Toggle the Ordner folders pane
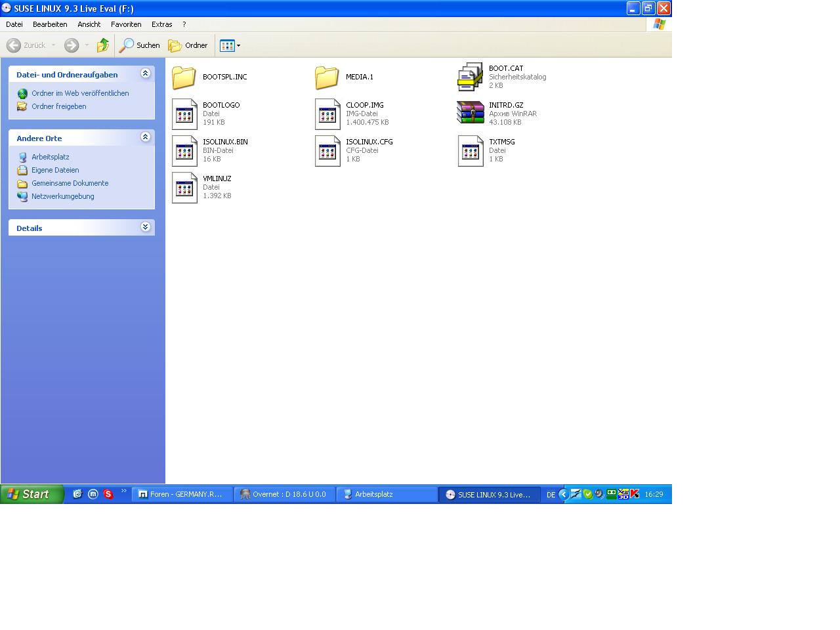 point(188,45)
